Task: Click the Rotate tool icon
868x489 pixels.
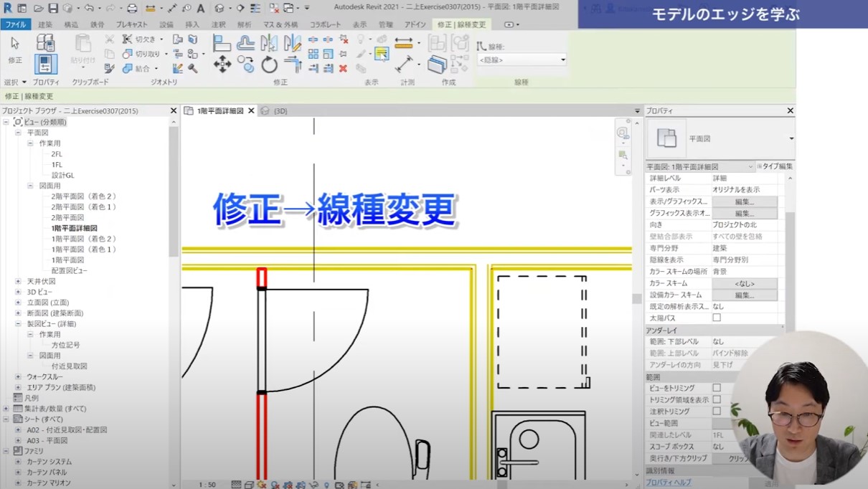Action: pyautogui.click(x=269, y=65)
